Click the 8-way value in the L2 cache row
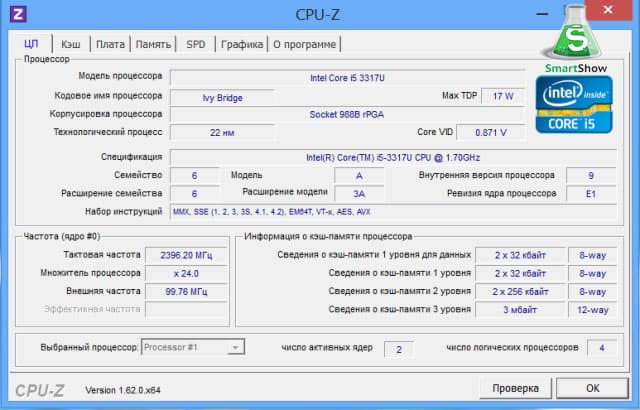The image size is (640, 410). pyautogui.click(x=592, y=292)
